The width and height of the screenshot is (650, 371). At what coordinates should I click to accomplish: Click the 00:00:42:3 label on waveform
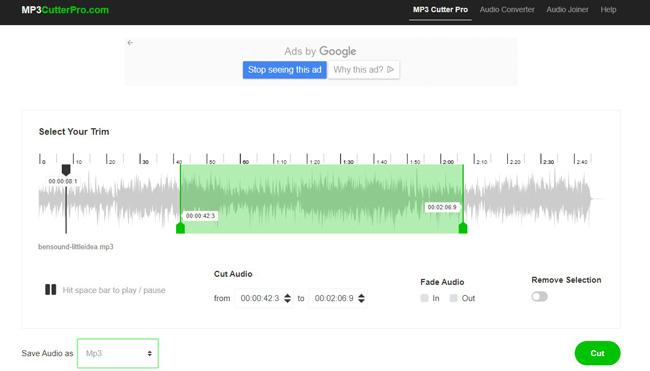coord(200,216)
